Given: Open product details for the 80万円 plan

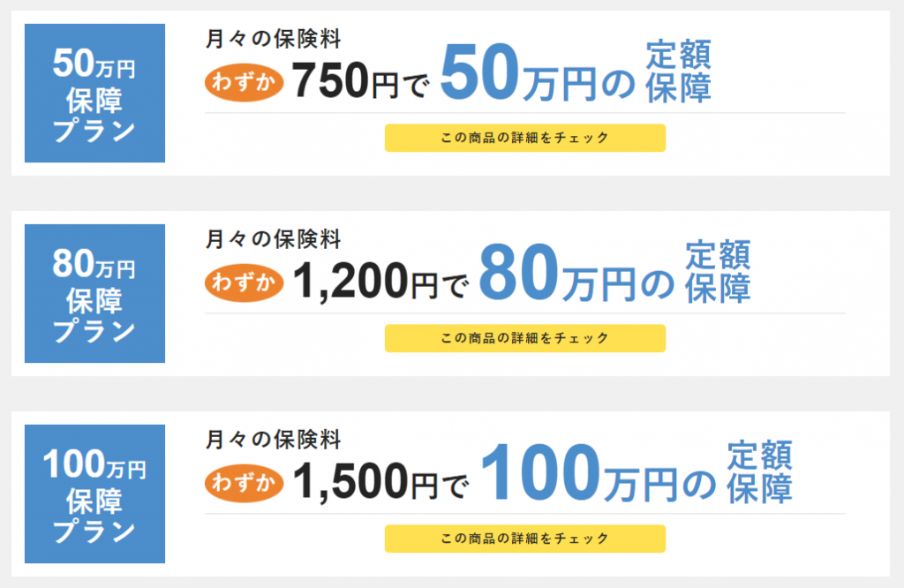Looking at the screenshot, I should pyautogui.click(x=524, y=338).
